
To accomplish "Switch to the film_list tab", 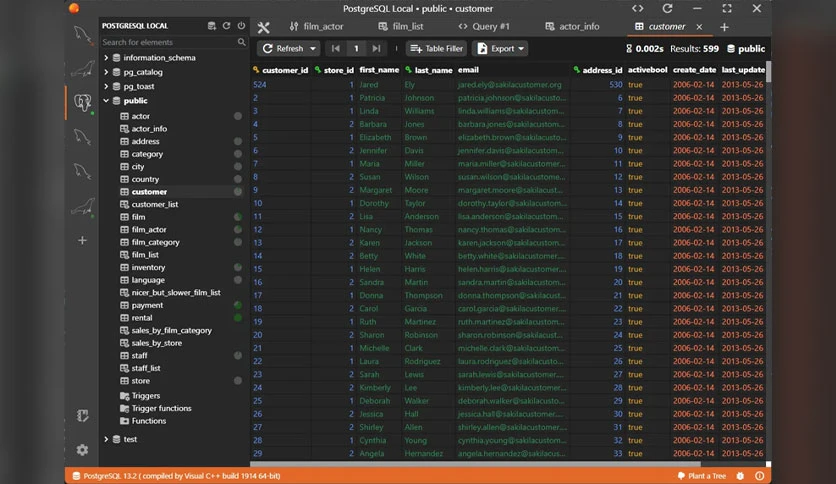I will 400,27.
